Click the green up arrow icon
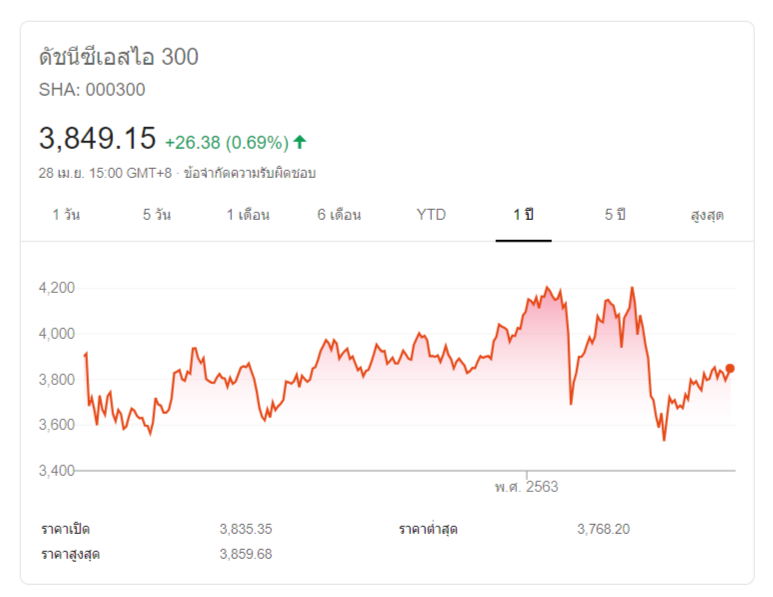This screenshot has height=597, width=773. (x=300, y=142)
